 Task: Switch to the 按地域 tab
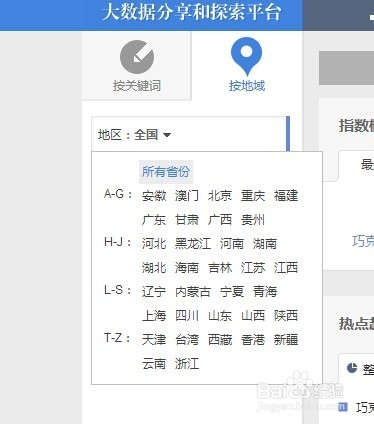[247, 66]
